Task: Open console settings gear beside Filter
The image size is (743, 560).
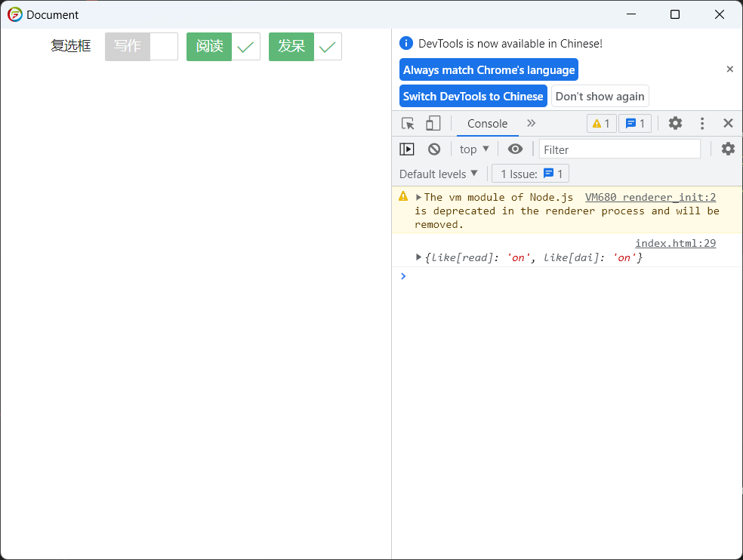Action: pyautogui.click(x=728, y=149)
